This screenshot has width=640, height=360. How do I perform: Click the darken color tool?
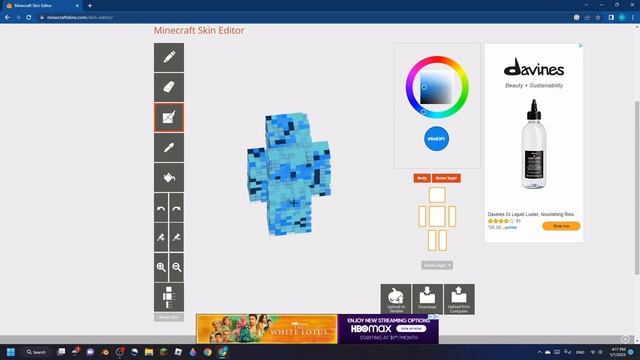[176, 237]
